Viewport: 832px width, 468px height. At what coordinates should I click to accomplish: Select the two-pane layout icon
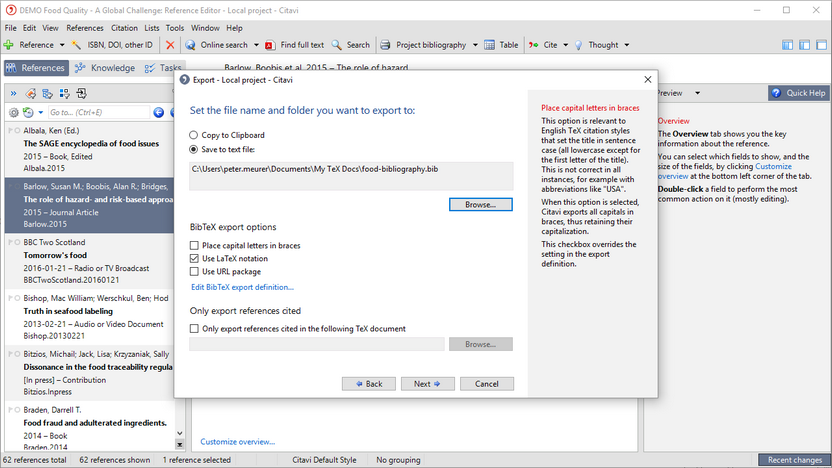(804, 45)
